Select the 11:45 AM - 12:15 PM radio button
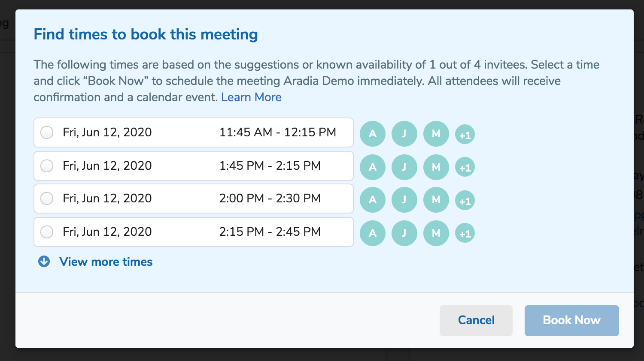This screenshot has height=361, width=644. pyautogui.click(x=47, y=132)
